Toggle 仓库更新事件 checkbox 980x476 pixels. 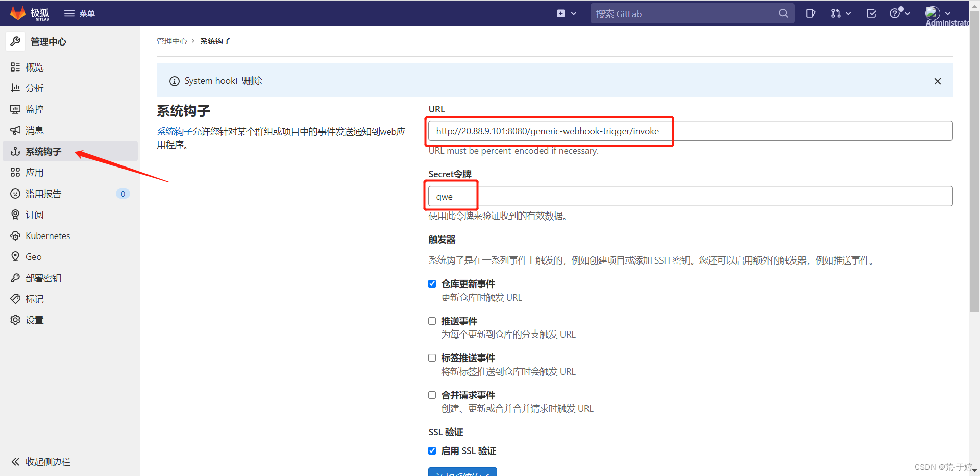[432, 284]
